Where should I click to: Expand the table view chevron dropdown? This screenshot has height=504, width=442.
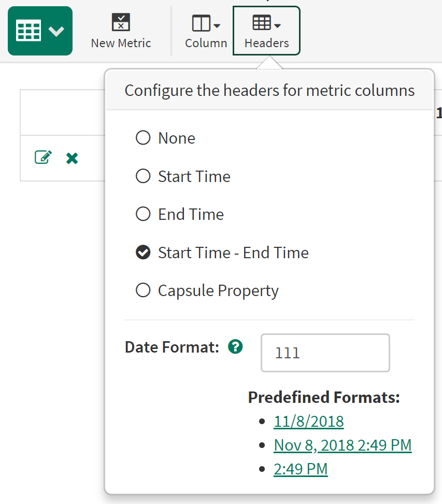pos(56,31)
